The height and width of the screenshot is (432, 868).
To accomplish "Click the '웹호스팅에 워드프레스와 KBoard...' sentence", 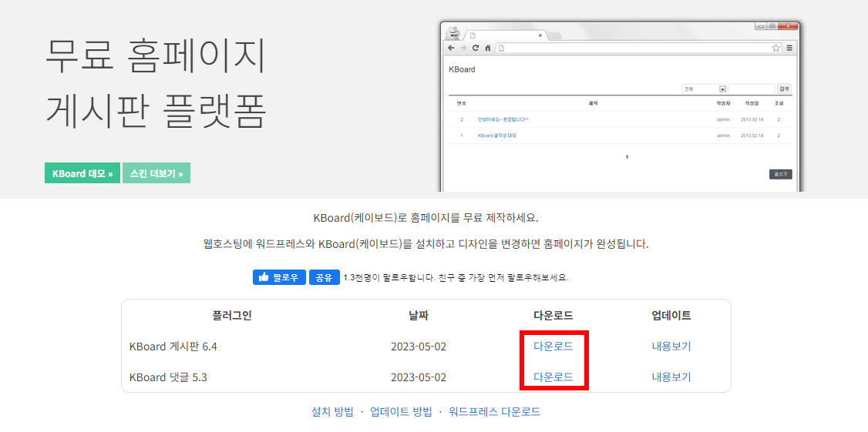I will pos(426,244).
